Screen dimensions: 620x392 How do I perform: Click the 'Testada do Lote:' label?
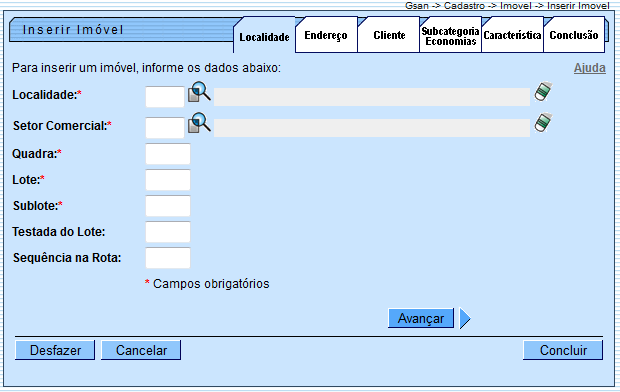point(59,232)
